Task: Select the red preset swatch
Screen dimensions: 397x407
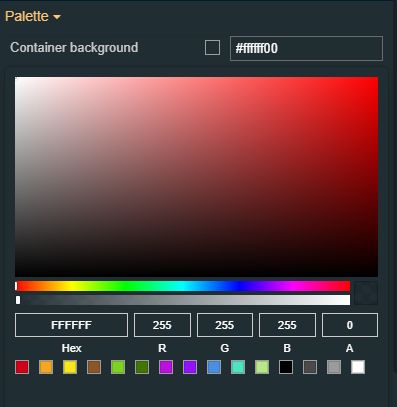Action: 22,367
